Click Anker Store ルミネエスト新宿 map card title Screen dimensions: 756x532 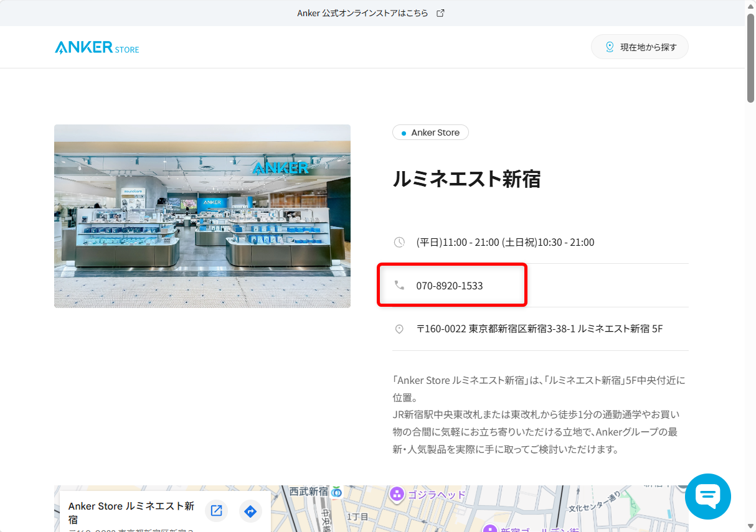131,513
